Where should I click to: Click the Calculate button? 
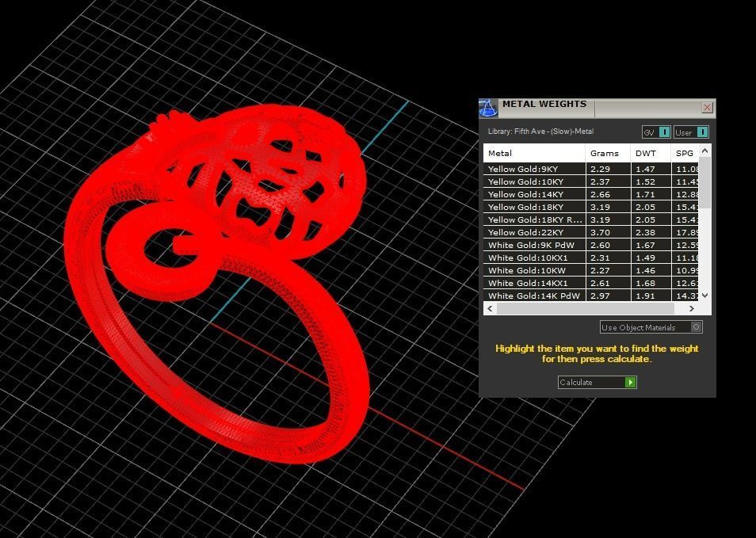coord(598,382)
